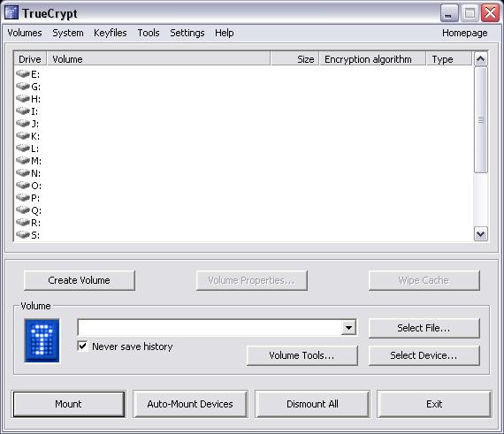Viewport: 504px width, 434px height.
Task: Click the TrueCrypt logo in Volume group
Action: pos(42,340)
